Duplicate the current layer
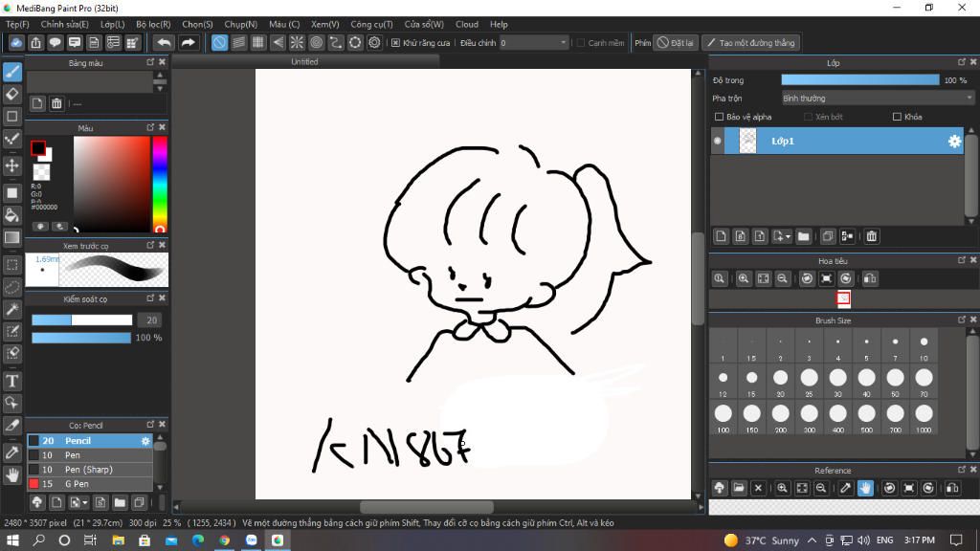This screenshot has width=980, height=551. click(828, 236)
